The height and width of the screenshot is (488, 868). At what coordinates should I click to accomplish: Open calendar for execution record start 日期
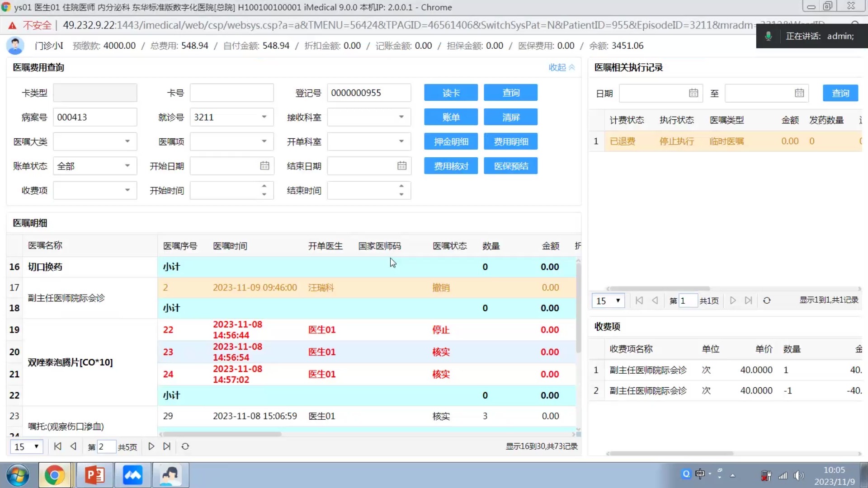tap(693, 93)
